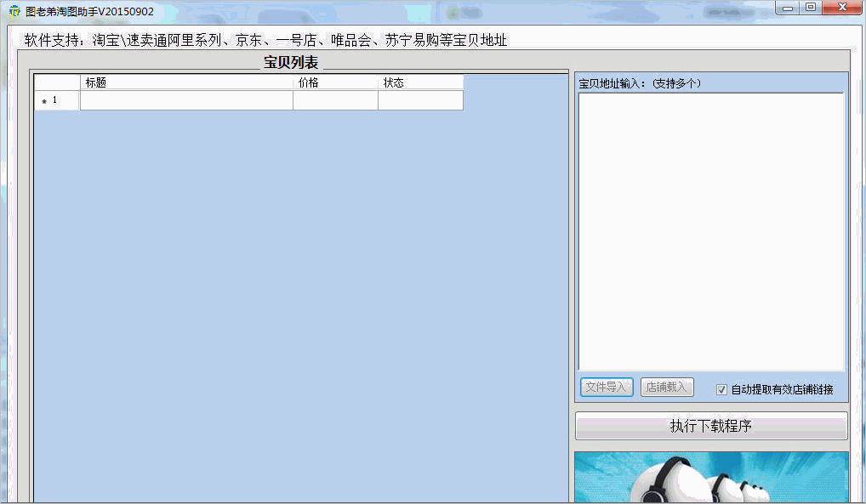Screen dimensions: 866x504
Task: Click the empty 状态 cell in row 1
Action: [x=420, y=100]
